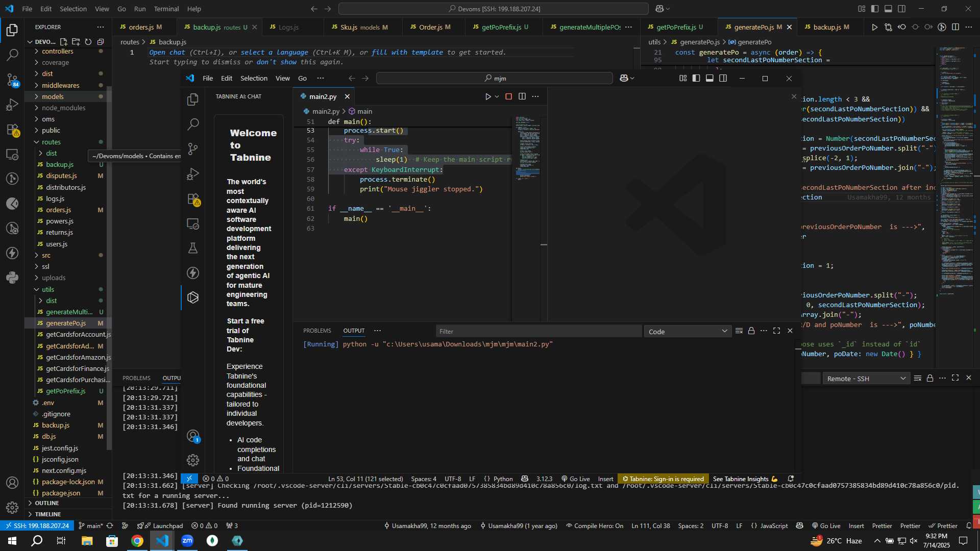Open Remote - SSH output channel dropdown

[866, 379]
